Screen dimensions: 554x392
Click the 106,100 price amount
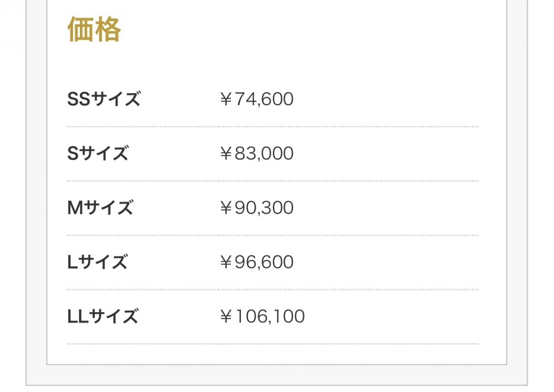[x=270, y=317]
